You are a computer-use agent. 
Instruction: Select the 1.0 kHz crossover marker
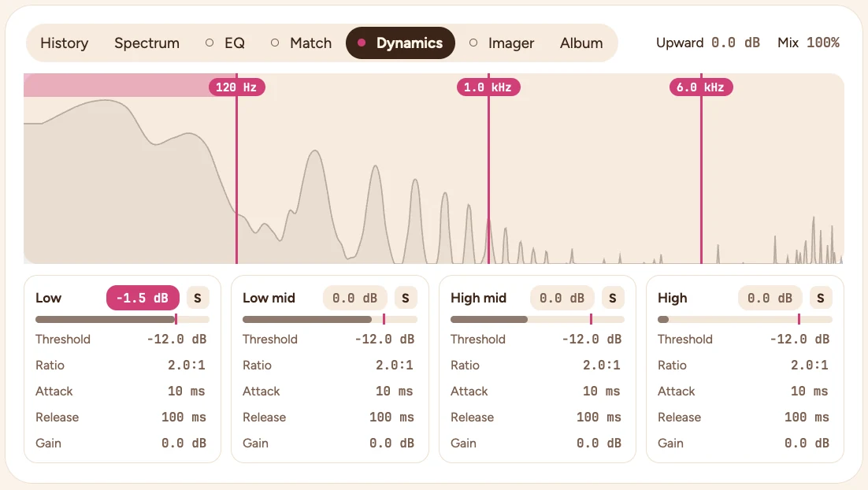488,87
